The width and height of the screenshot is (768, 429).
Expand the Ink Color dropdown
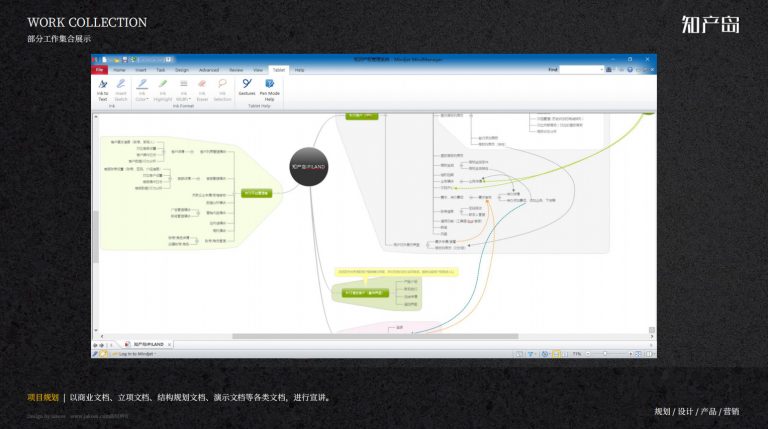[142, 90]
